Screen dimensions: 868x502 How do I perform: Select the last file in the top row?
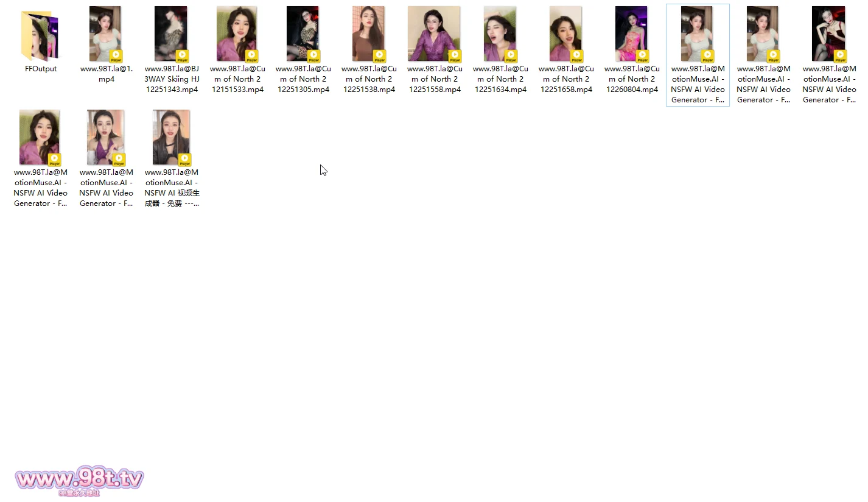coord(828,34)
